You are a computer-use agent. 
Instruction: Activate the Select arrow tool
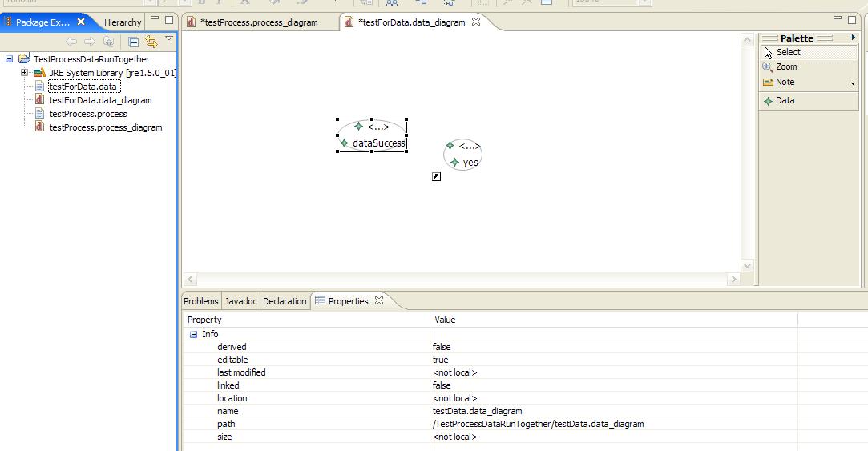pyautogui.click(x=787, y=53)
